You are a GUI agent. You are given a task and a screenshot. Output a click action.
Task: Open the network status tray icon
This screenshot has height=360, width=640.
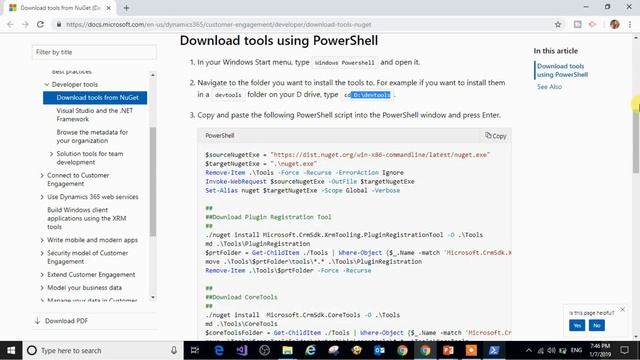click(x=540, y=351)
